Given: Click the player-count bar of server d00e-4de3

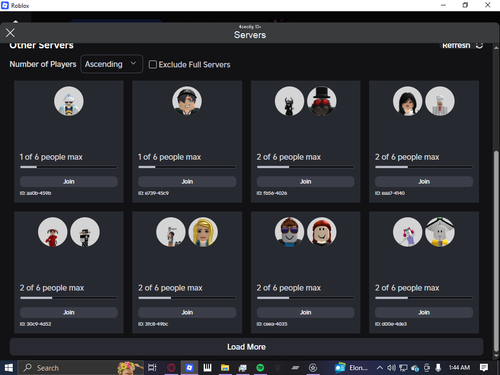Looking at the screenshot, I should point(424,298).
